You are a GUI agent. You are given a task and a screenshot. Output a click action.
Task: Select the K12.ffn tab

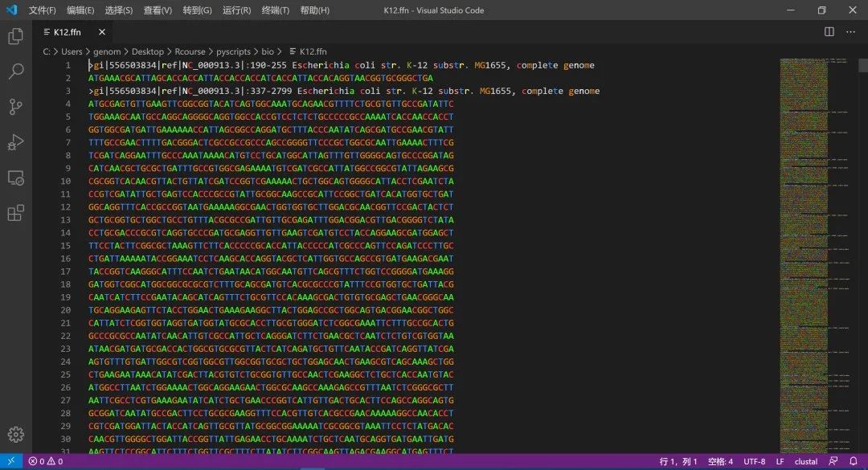68,32
